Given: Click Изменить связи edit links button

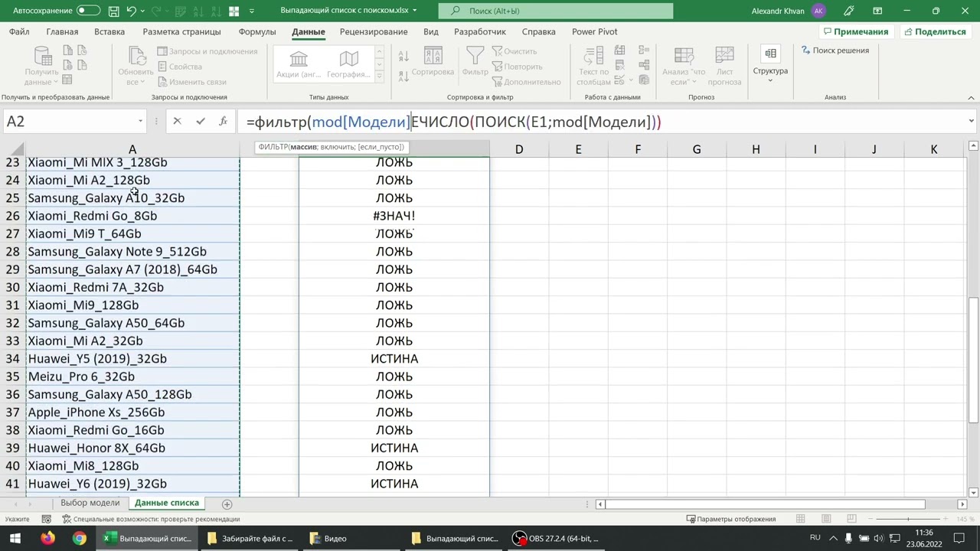Looking at the screenshot, I should [191, 82].
